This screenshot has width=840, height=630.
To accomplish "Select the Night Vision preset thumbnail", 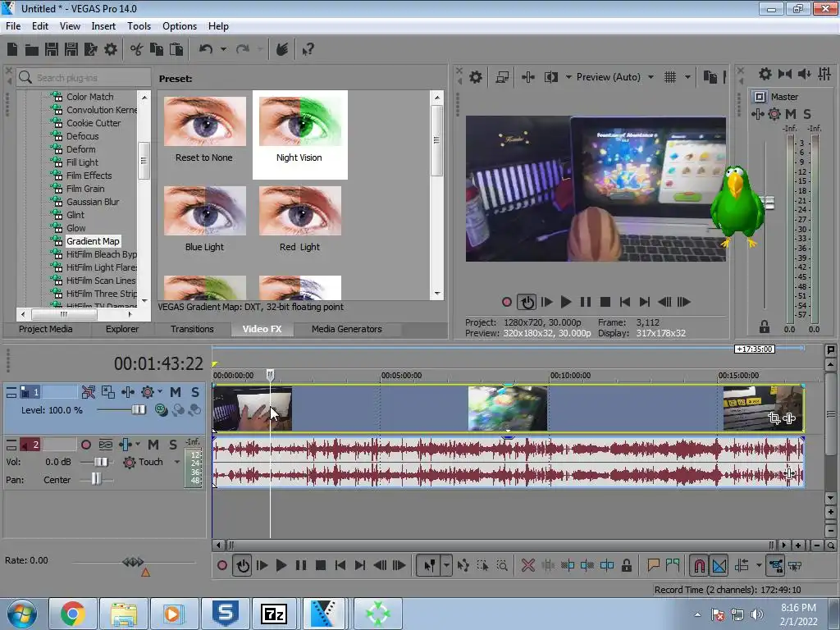I will [299, 134].
